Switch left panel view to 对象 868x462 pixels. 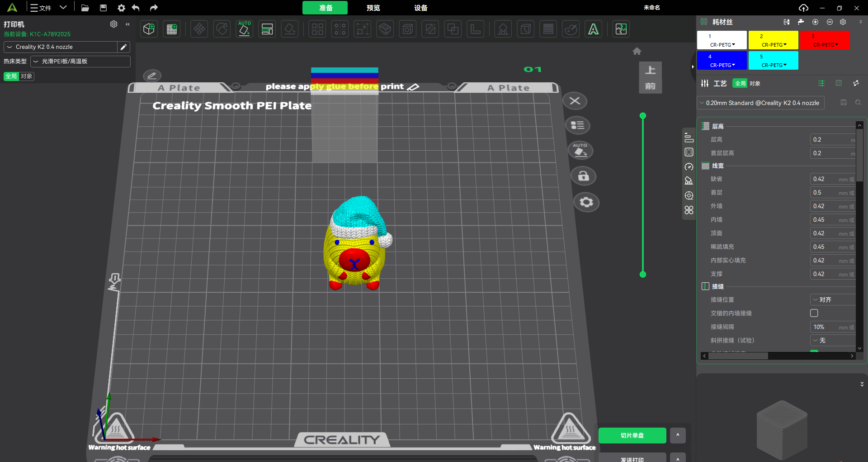pyautogui.click(x=27, y=76)
